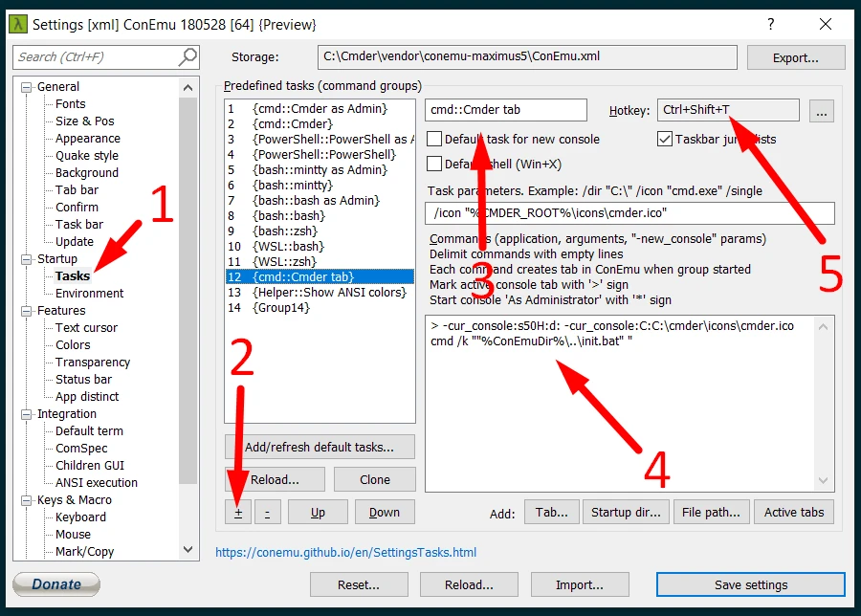The image size is (861, 616).
Task: Click the ConEmu lambda title icon
Action: [18, 24]
